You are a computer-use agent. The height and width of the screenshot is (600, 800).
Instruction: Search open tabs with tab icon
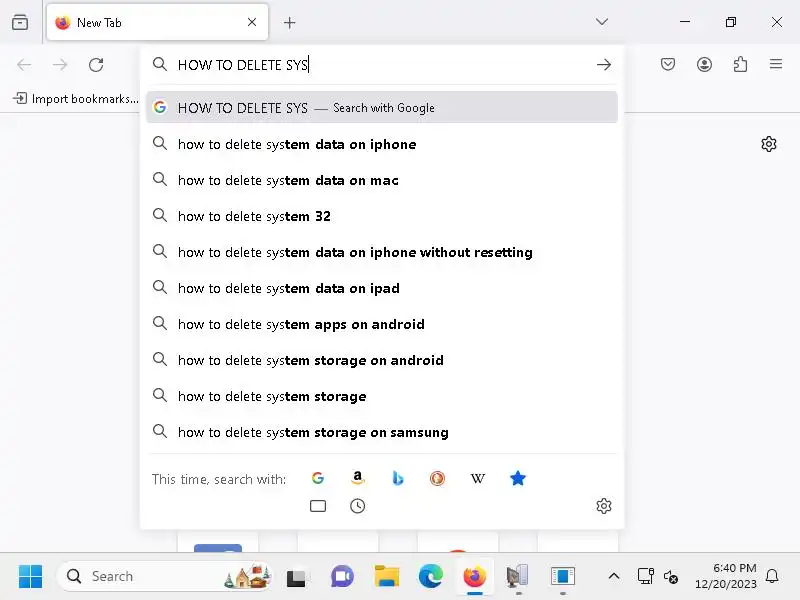pos(318,506)
